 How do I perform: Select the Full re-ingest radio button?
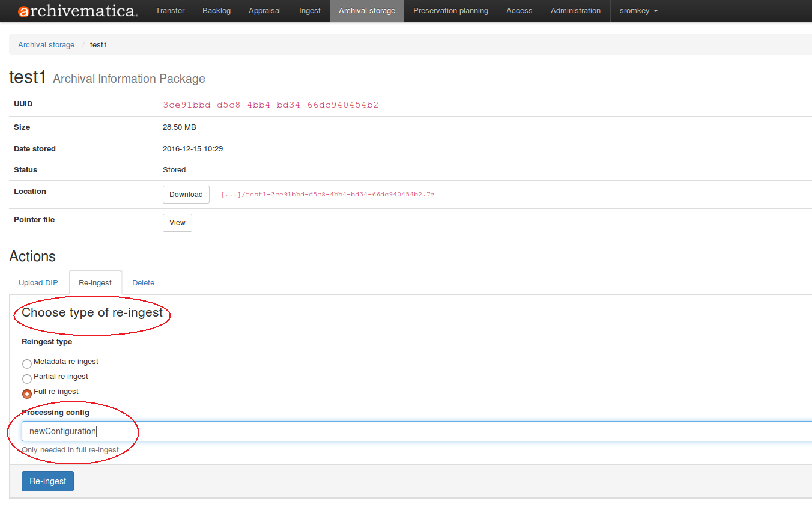coord(27,394)
